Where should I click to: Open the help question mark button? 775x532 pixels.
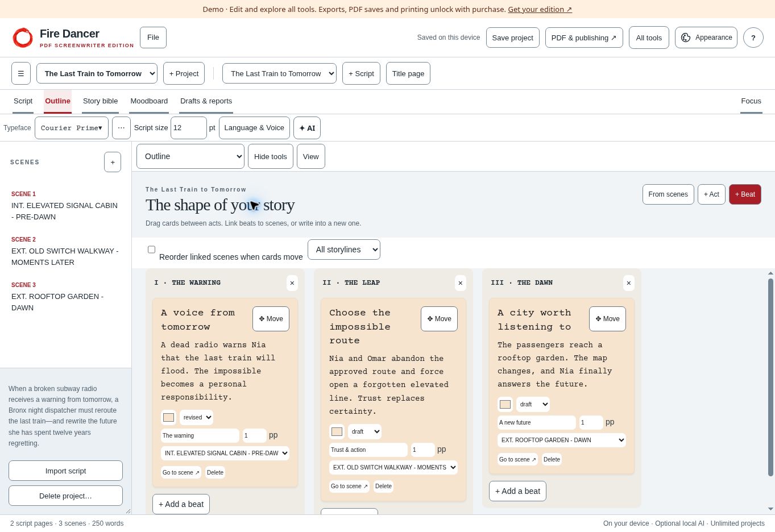click(753, 38)
